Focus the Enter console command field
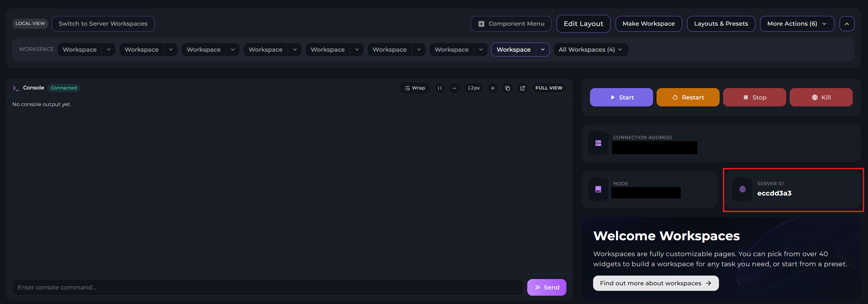The width and height of the screenshot is (868, 304). [x=267, y=287]
